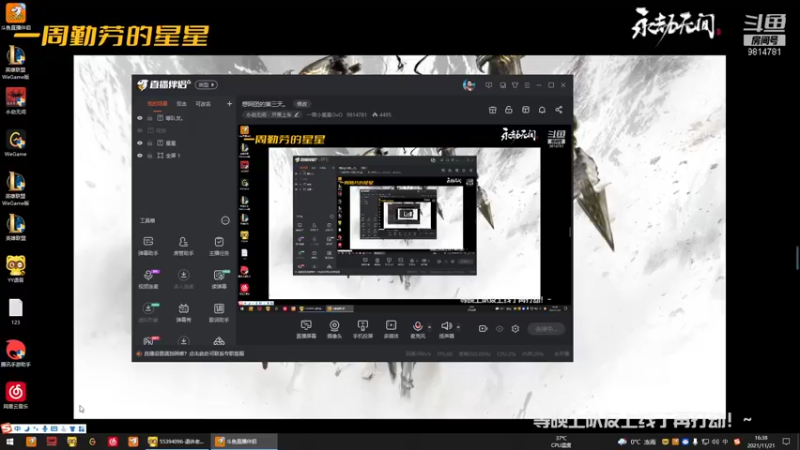Click the layout grid icon above preview
This screenshot has height=450, width=800.
[x=526, y=110]
